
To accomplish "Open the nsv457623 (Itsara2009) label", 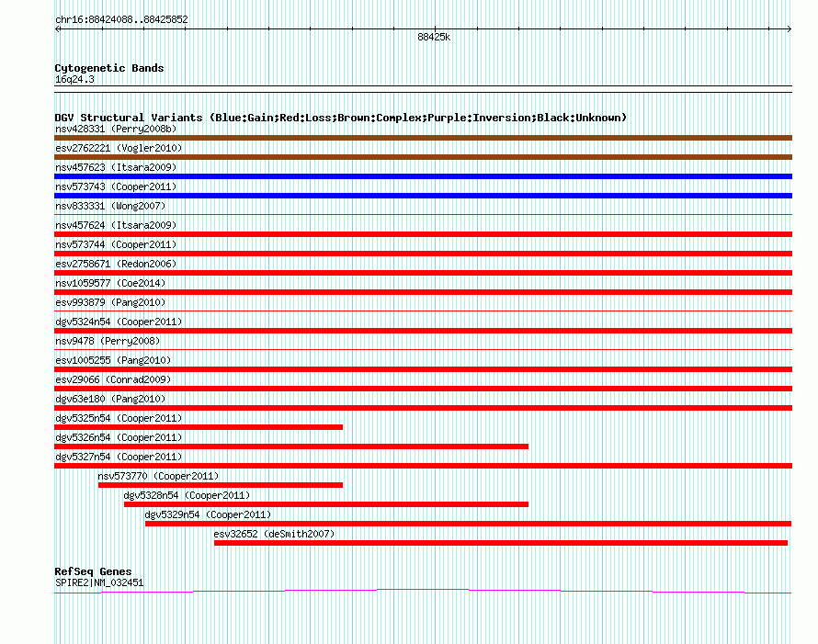I will point(116,167).
